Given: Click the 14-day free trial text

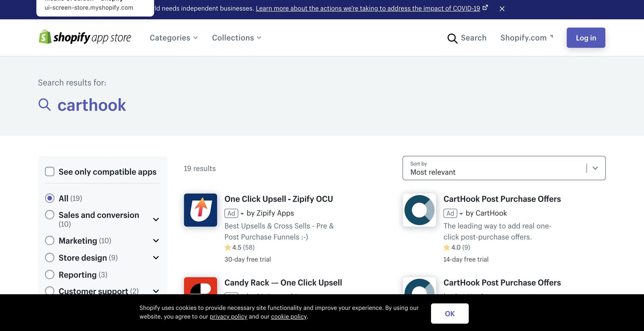Looking at the screenshot, I should tap(466, 259).
